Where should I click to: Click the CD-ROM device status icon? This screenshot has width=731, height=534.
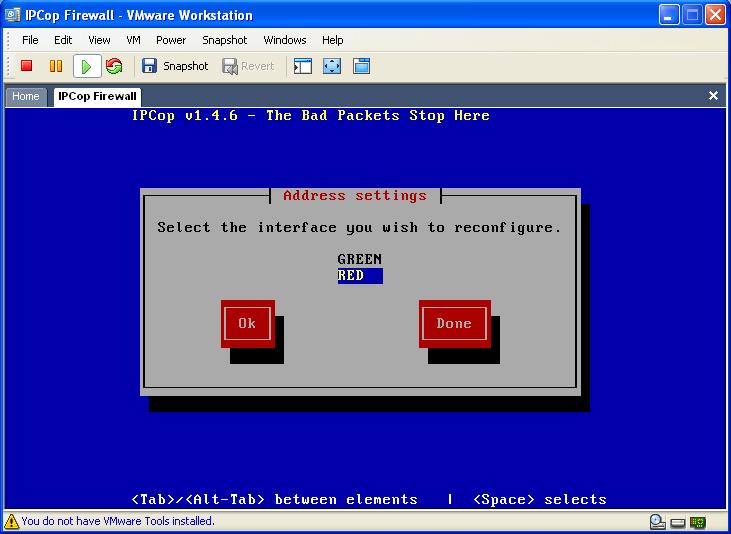pos(657,522)
